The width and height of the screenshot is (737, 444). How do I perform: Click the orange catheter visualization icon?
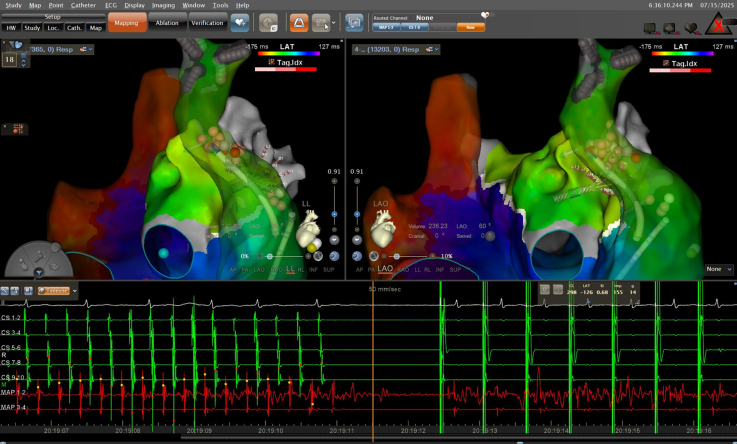298,23
